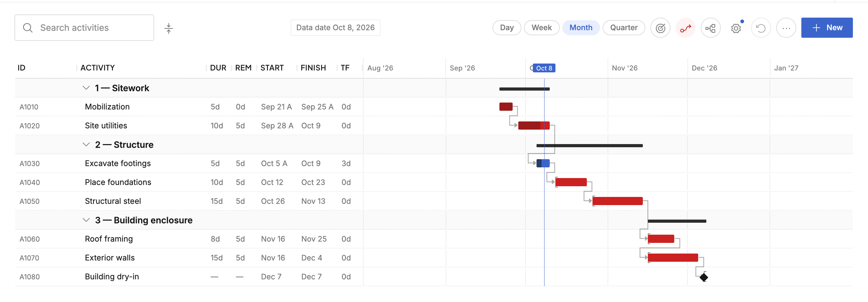
Task: Click the REM column header
Action: [x=243, y=68]
